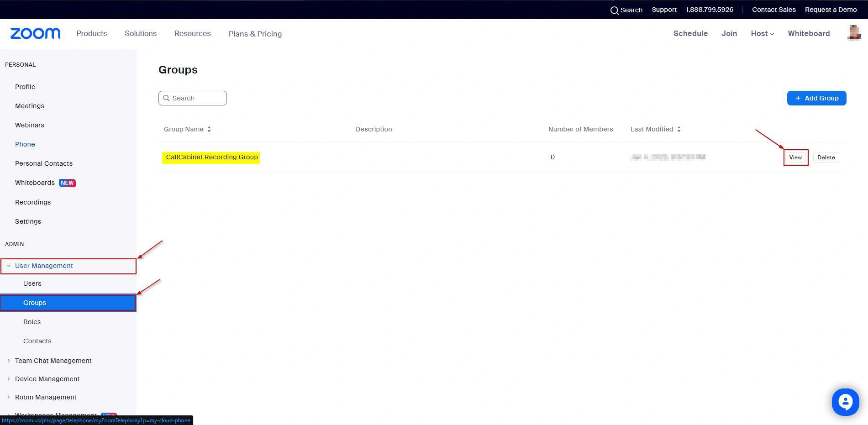This screenshot has height=425, width=868.
Task: Open the chat assistant bubble icon
Action: pyautogui.click(x=845, y=402)
